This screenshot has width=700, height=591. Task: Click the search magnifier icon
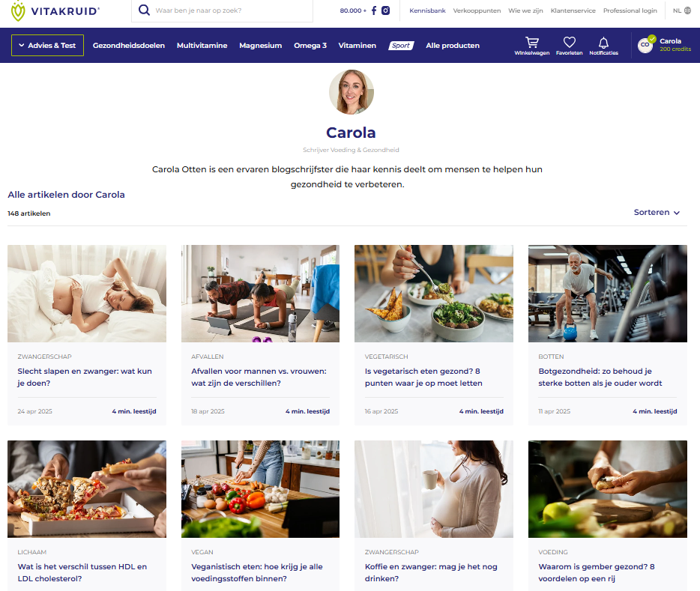[144, 10]
